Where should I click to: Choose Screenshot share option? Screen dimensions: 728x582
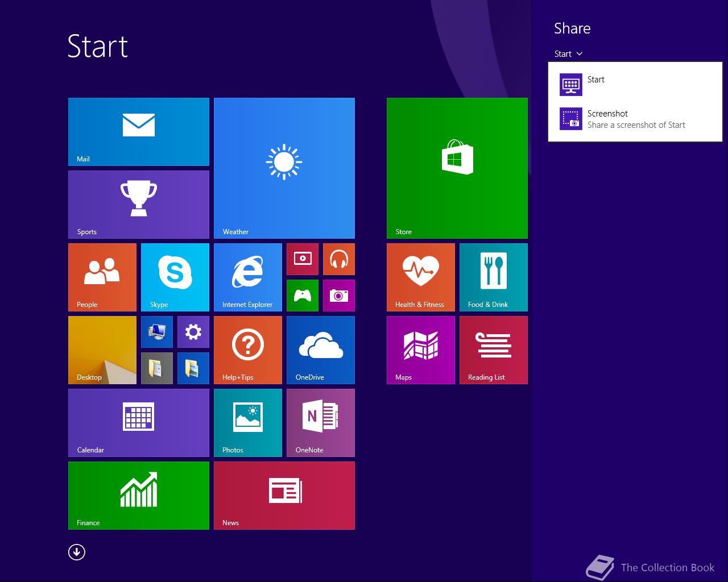tap(635, 119)
